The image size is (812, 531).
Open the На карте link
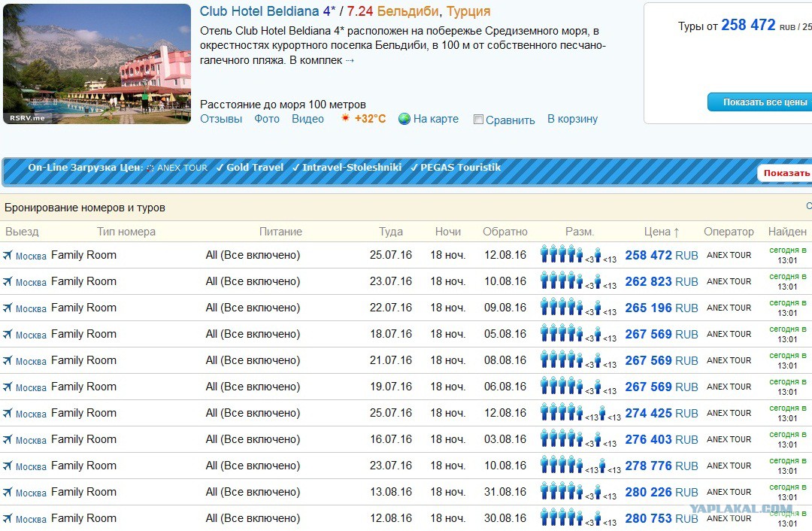click(436, 119)
